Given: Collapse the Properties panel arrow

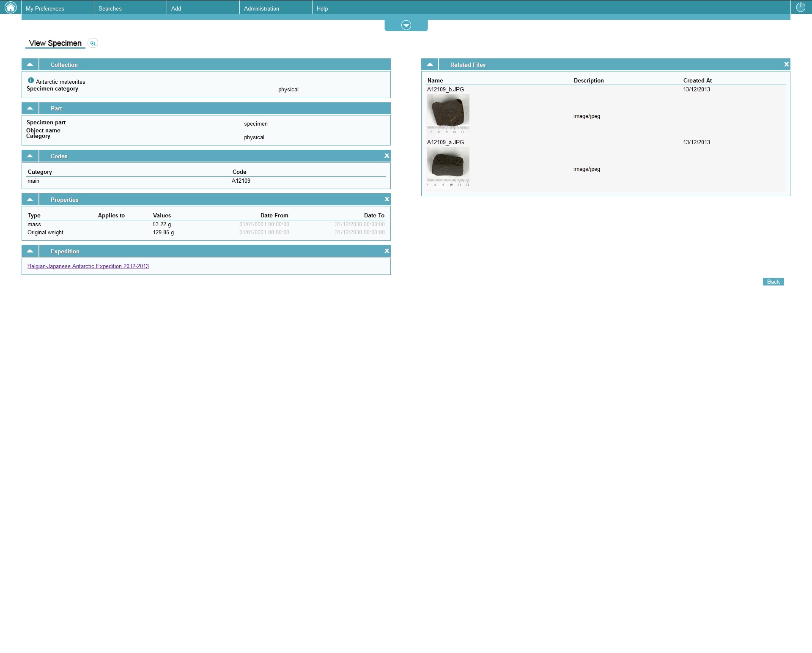Looking at the screenshot, I should pyautogui.click(x=30, y=200).
